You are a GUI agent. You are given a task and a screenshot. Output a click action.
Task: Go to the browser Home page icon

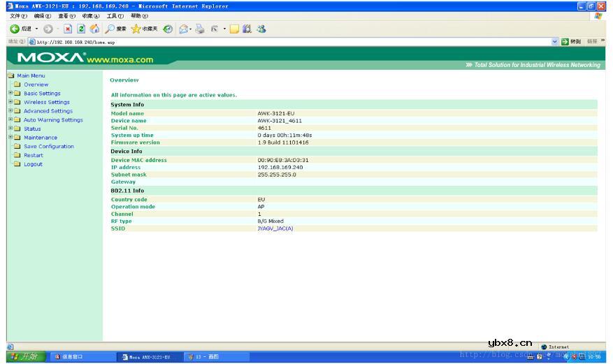click(94, 29)
